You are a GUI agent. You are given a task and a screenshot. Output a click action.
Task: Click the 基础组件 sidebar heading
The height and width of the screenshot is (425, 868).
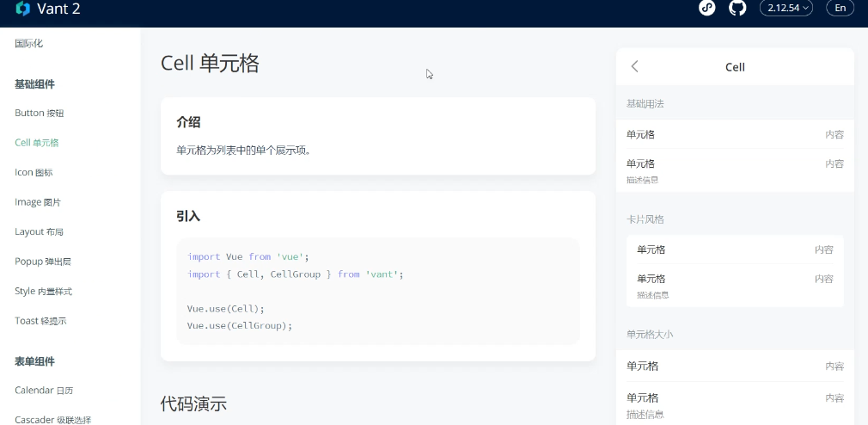34,84
